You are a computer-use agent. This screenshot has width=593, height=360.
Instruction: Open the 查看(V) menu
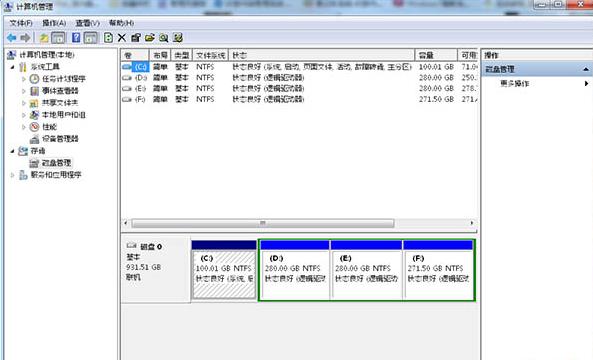coord(88,23)
